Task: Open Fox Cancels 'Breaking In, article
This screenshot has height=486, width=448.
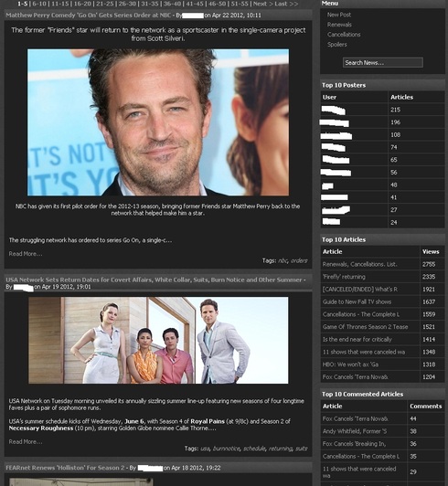Action: coord(354,444)
